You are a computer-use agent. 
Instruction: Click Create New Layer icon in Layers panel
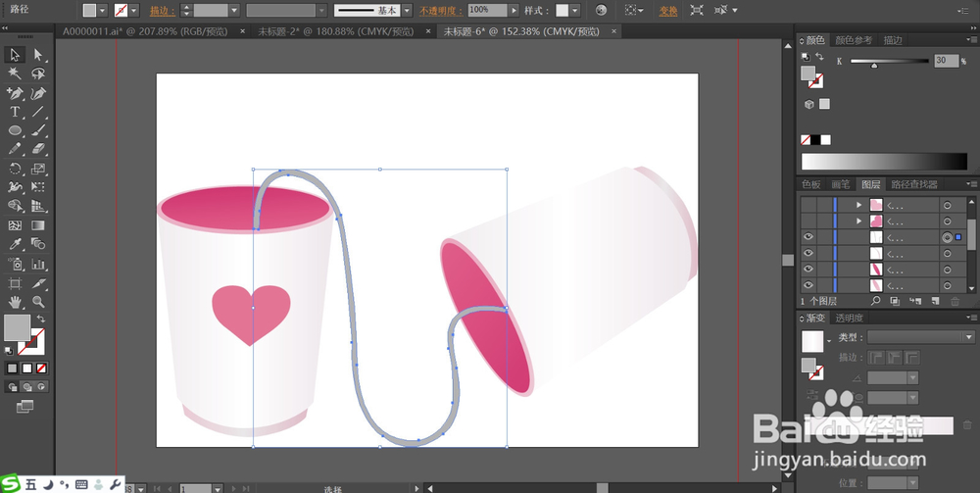click(935, 301)
